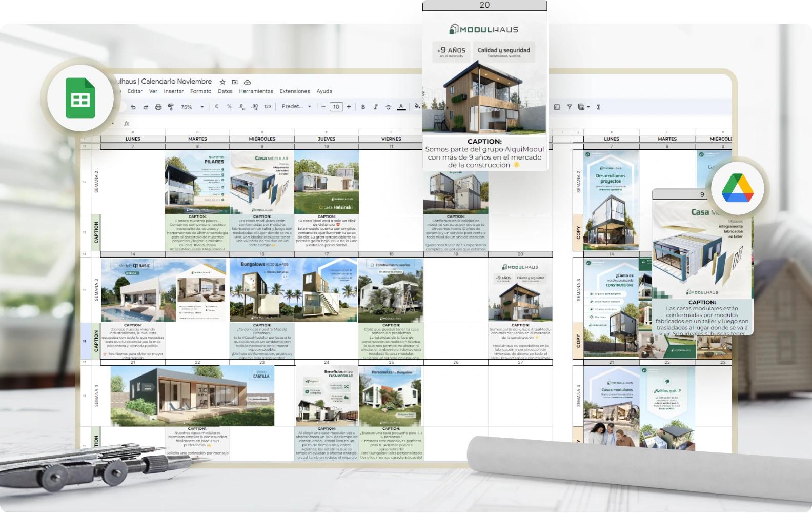The height and width of the screenshot is (513, 812).
Task: Select column E header
Action: point(327,132)
